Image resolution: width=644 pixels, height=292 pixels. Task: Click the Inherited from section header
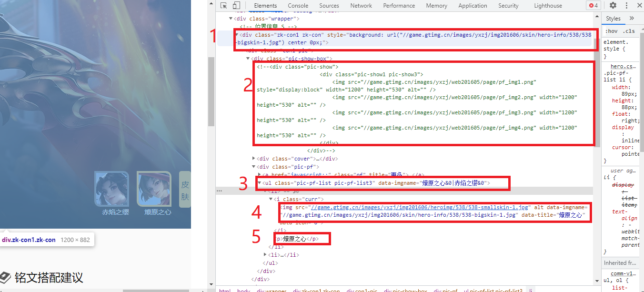[x=621, y=263]
